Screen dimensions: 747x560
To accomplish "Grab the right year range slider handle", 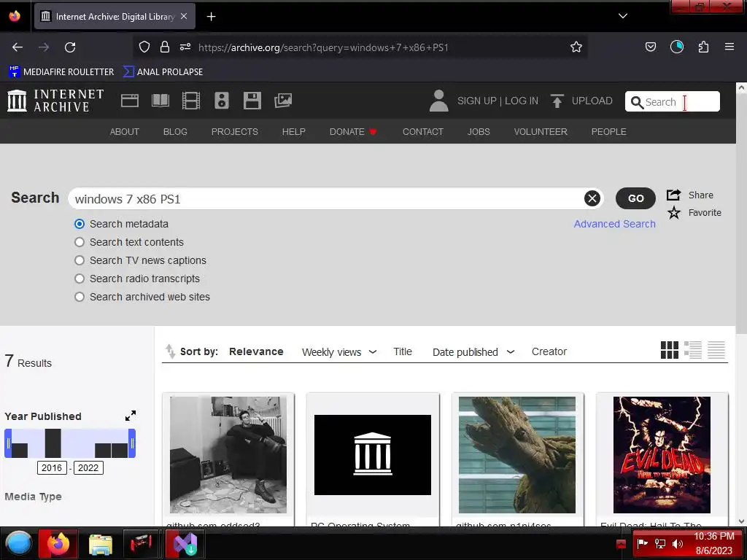I will (x=132, y=443).
